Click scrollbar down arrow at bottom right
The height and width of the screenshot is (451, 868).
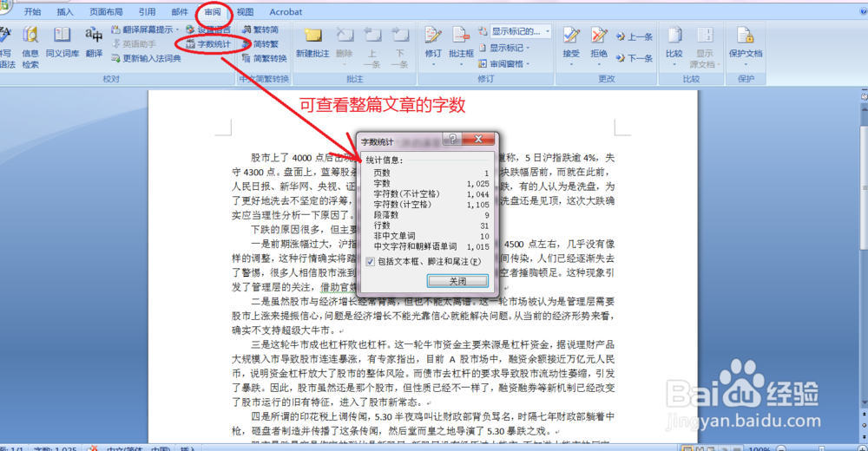click(x=864, y=402)
